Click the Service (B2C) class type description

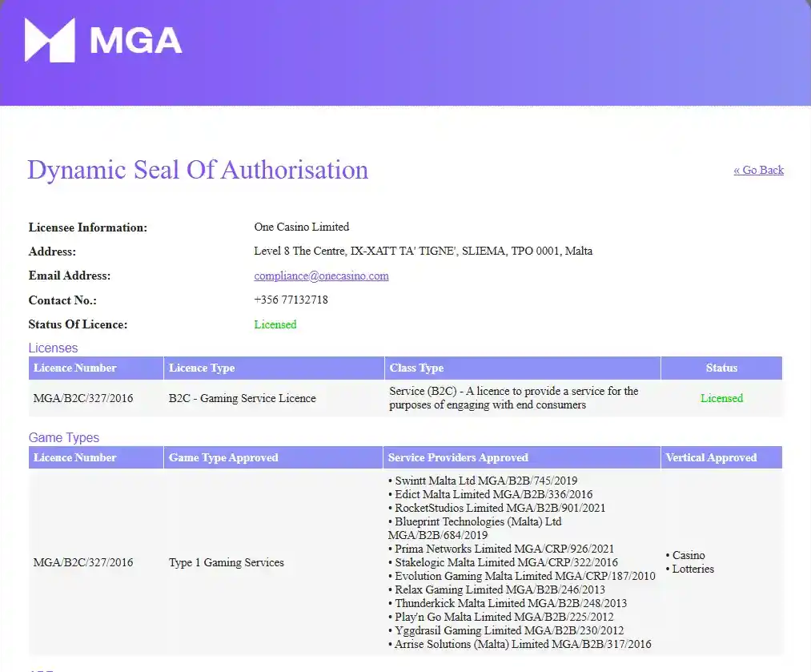(x=514, y=398)
